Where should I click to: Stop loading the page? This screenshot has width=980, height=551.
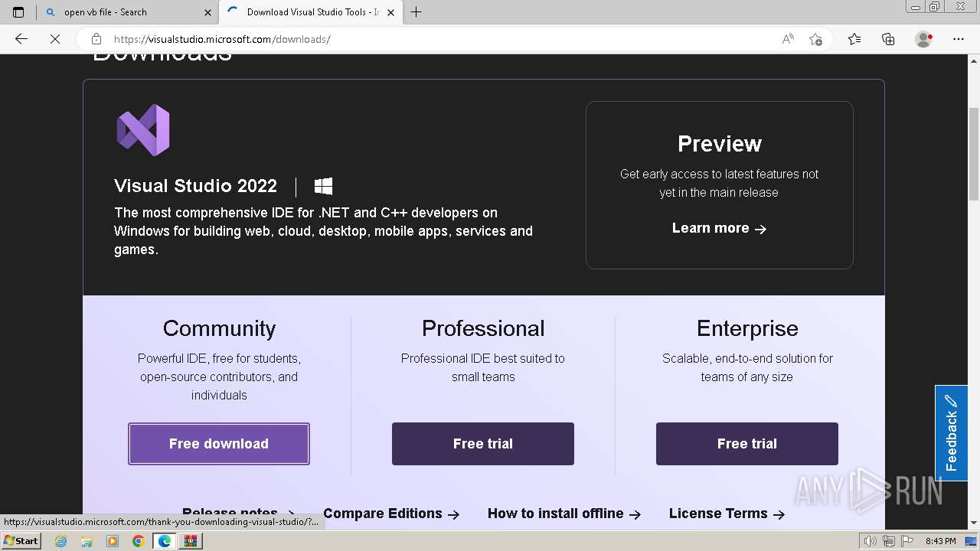tap(55, 39)
